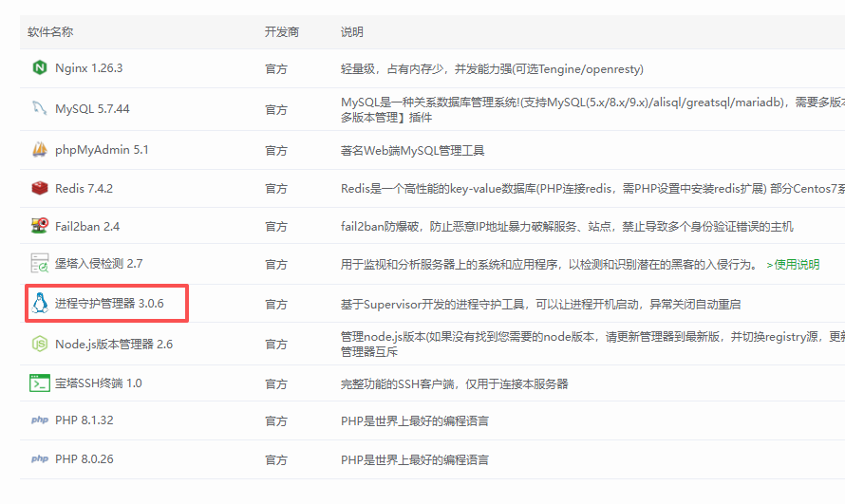The height and width of the screenshot is (504, 845).
Task: Click the MySQL dolphin icon
Action: click(x=39, y=108)
